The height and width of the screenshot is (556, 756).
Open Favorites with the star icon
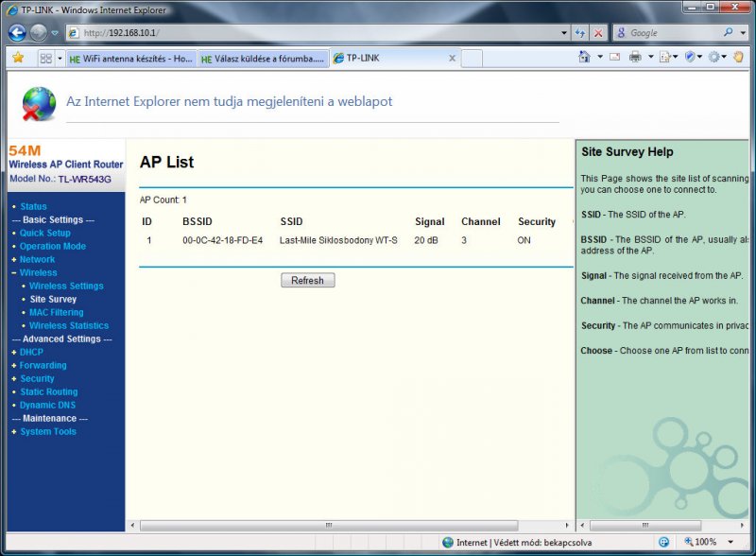pos(18,58)
